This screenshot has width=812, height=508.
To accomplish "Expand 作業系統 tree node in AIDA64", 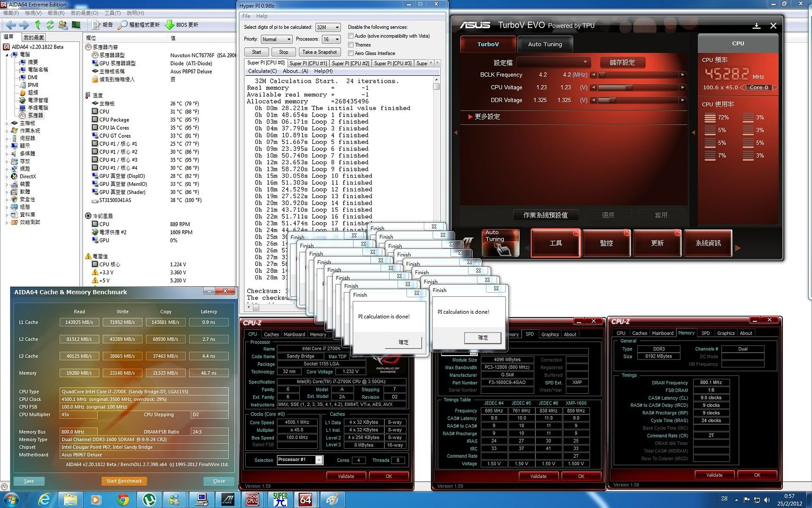I will pos(7,131).
